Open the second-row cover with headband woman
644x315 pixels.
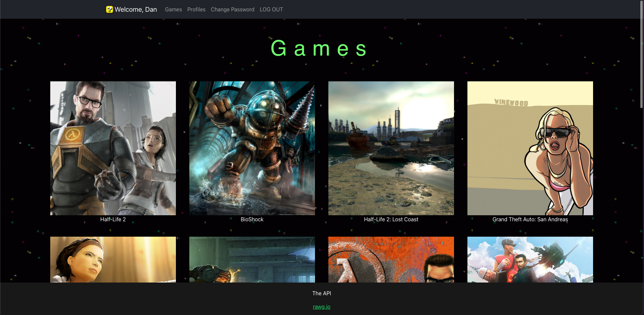[x=113, y=259]
